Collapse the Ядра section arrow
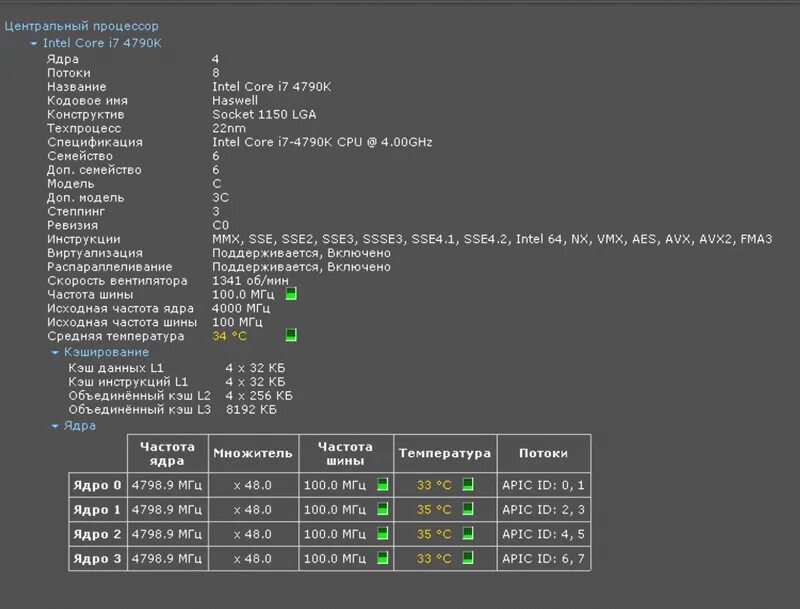Viewport: 800px width, 609px height. click(x=55, y=426)
